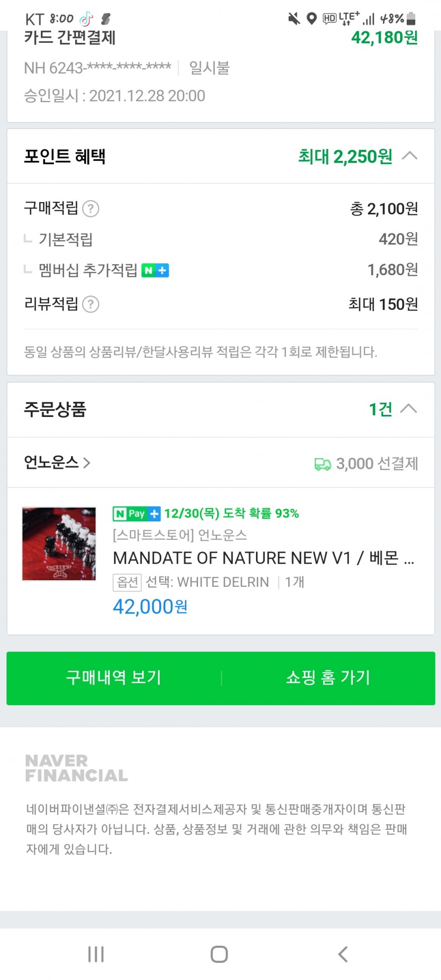The height and width of the screenshot is (980, 441).
Task: Open the product thumbnail image
Action: point(59,544)
